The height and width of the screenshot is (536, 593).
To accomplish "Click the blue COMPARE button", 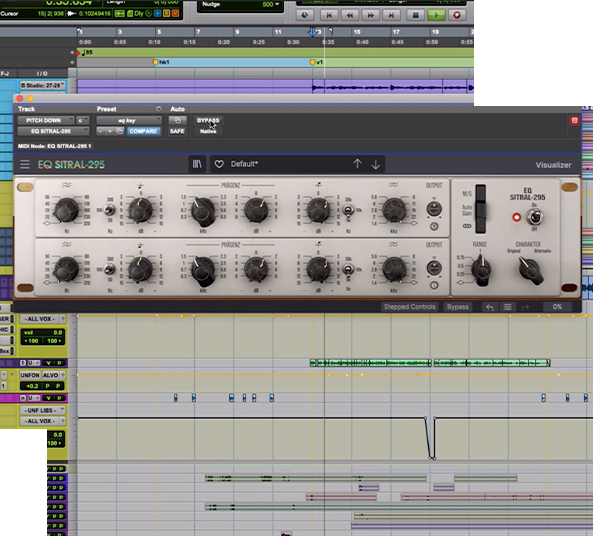I will pos(143,131).
